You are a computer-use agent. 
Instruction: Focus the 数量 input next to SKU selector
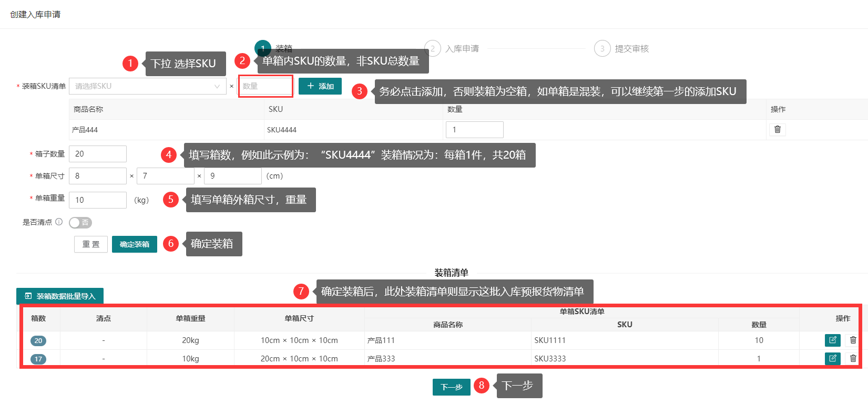265,86
